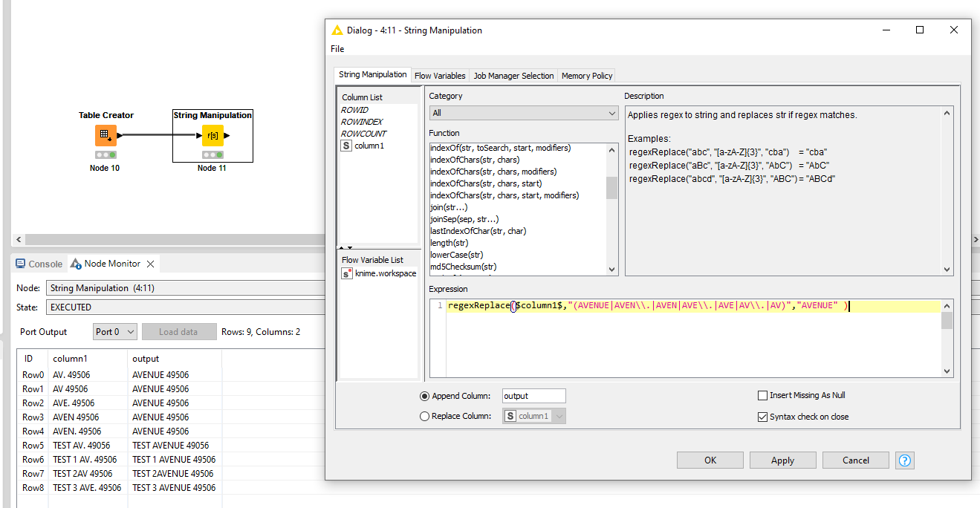Select knime.workspace in Flow Variable List
The width and height of the screenshot is (980, 508).
coord(386,273)
